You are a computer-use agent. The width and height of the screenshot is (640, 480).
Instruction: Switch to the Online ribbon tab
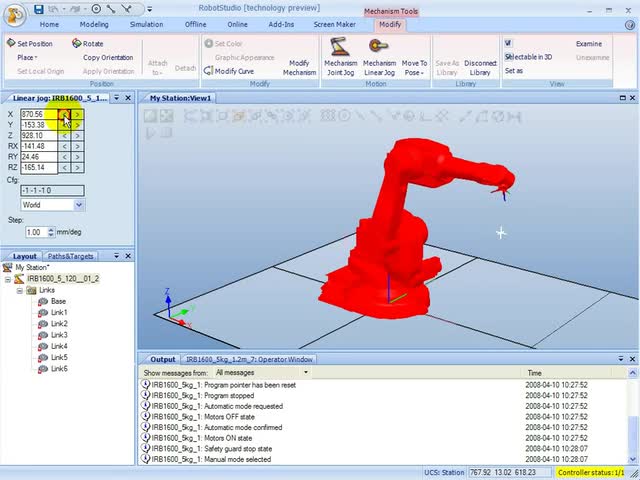pyautogui.click(x=238, y=24)
